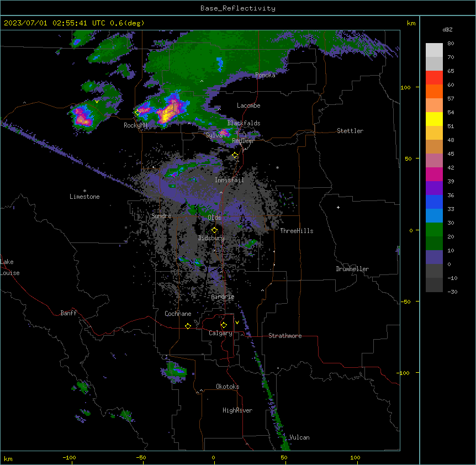The width and height of the screenshot is (476, 465).
Task: Click the RedDeer city label
Action: (243, 141)
